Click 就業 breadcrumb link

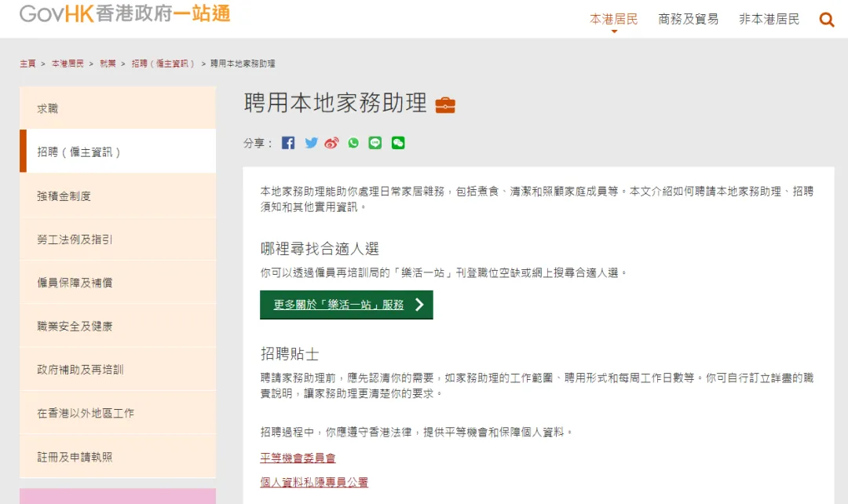[x=108, y=64]
